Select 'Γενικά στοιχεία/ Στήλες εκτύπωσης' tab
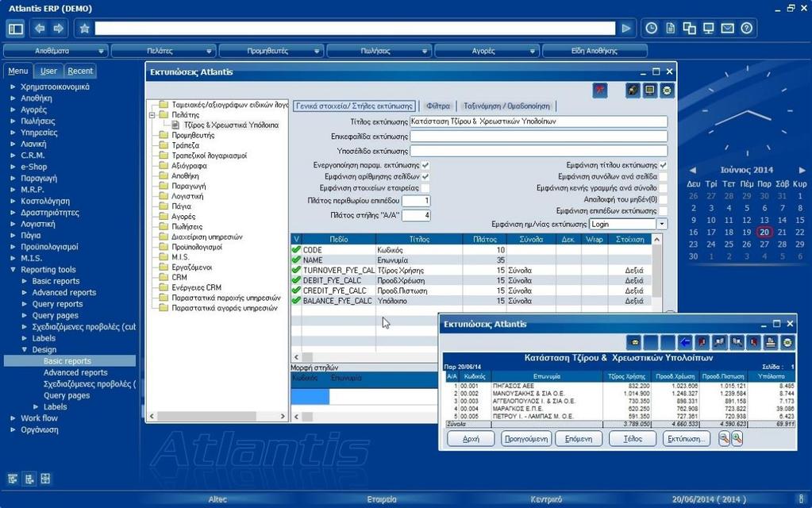This screenshot has width=812, height=508. click(354, 106)
